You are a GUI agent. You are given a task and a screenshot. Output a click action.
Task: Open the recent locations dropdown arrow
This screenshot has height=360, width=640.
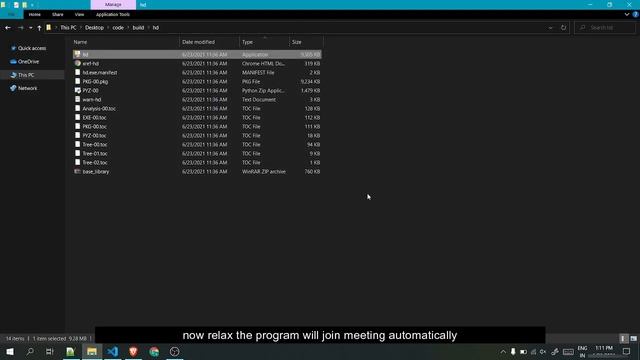31,28
